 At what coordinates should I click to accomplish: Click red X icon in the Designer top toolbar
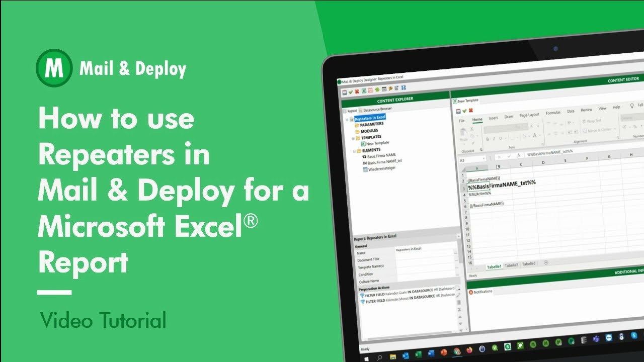(357, 92)
